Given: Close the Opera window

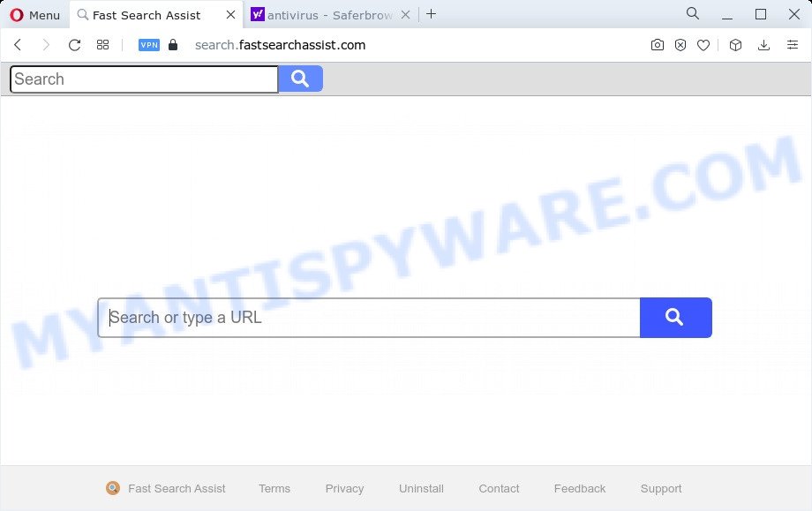Looking at the screenshot, I should click(x=793, y=14).
